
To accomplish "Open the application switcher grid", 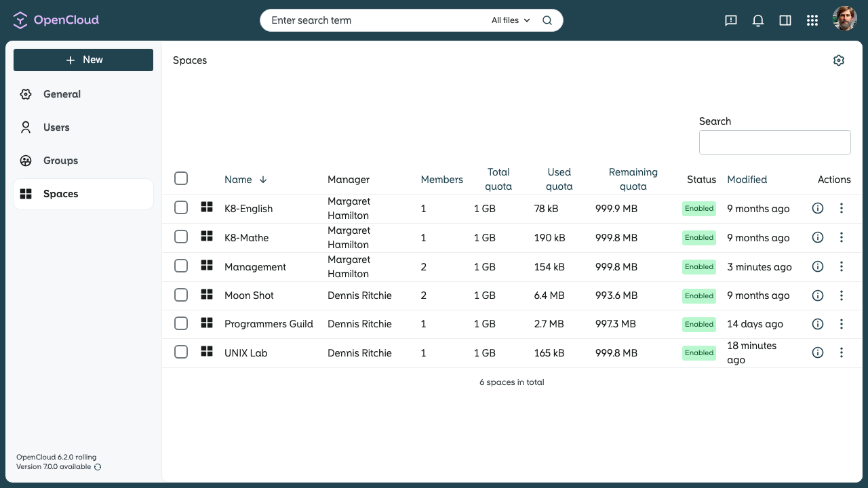I will coord(812,20).
